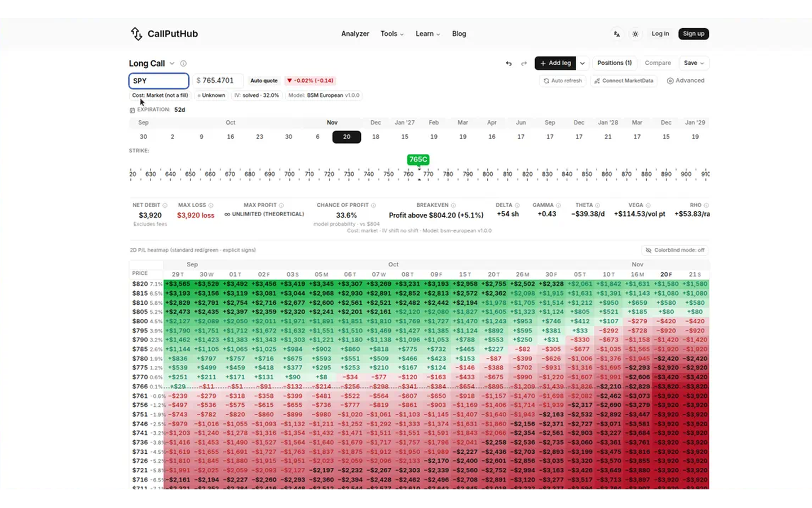Expand the Learn menu
Viewport: 812px width, 508px height.
click(x=427, y=34)
